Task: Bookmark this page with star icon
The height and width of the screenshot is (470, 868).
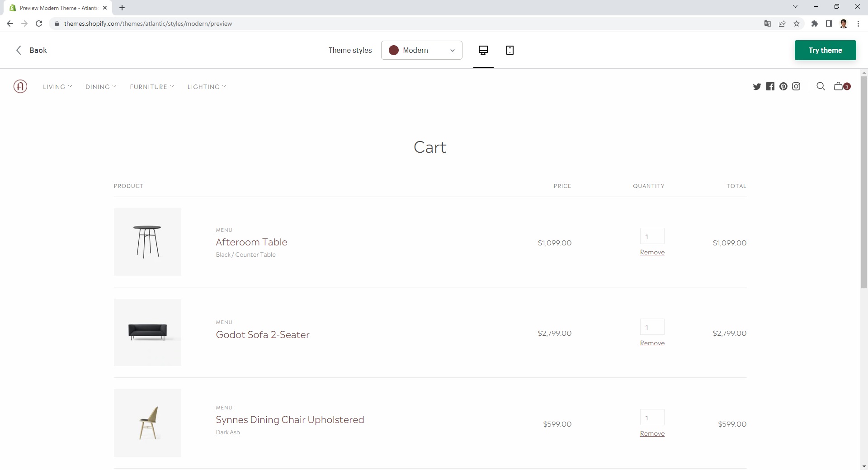Action: point(797,23)
